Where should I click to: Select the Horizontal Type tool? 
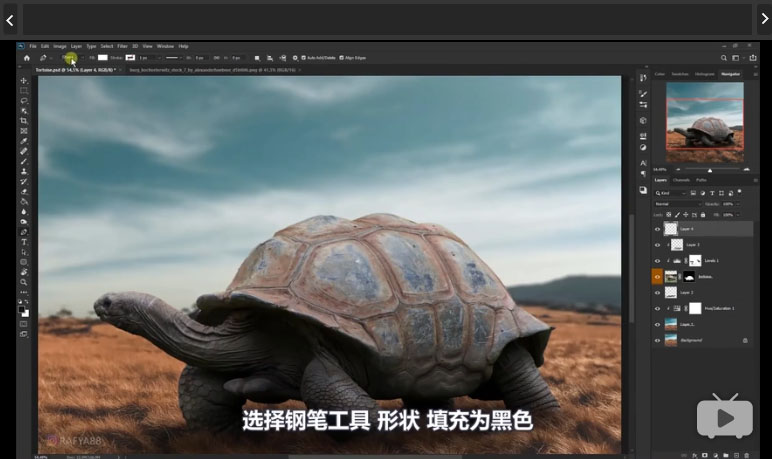(24, 242)
